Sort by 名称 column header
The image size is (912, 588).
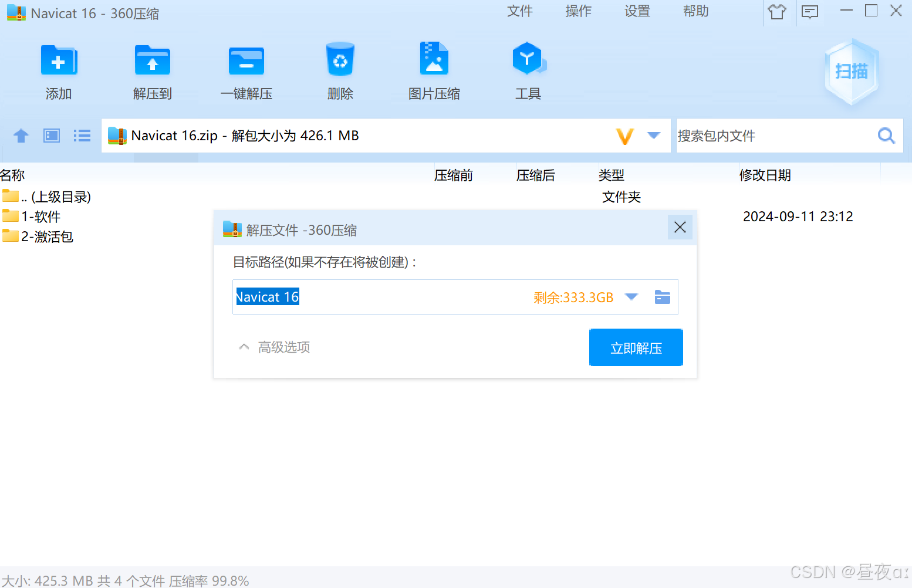(12, 175)
